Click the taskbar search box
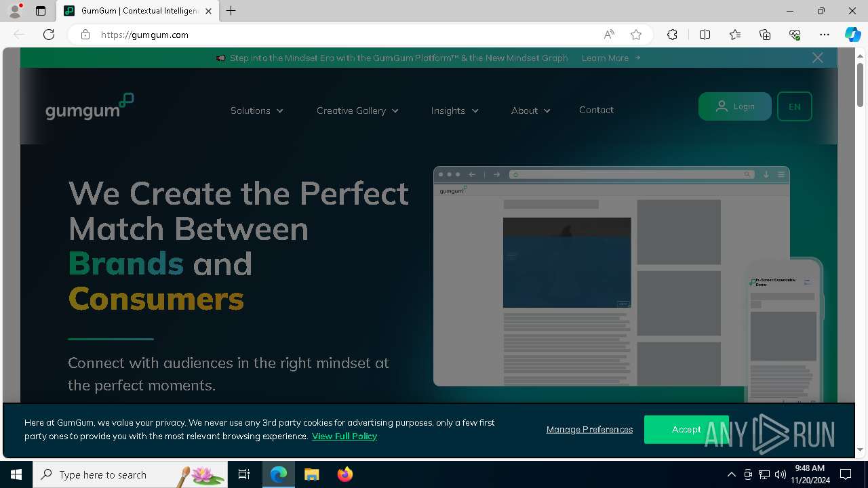 click(x=130, y=474)
